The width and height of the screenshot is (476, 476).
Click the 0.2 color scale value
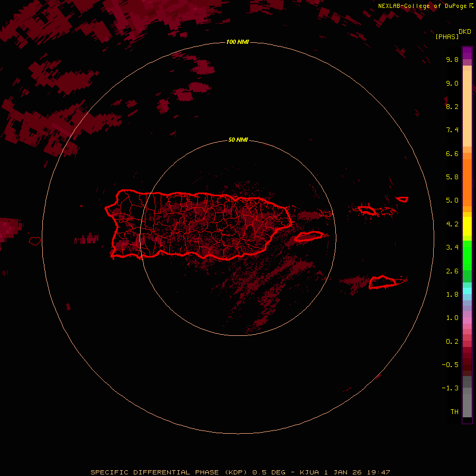click(452, 342)
